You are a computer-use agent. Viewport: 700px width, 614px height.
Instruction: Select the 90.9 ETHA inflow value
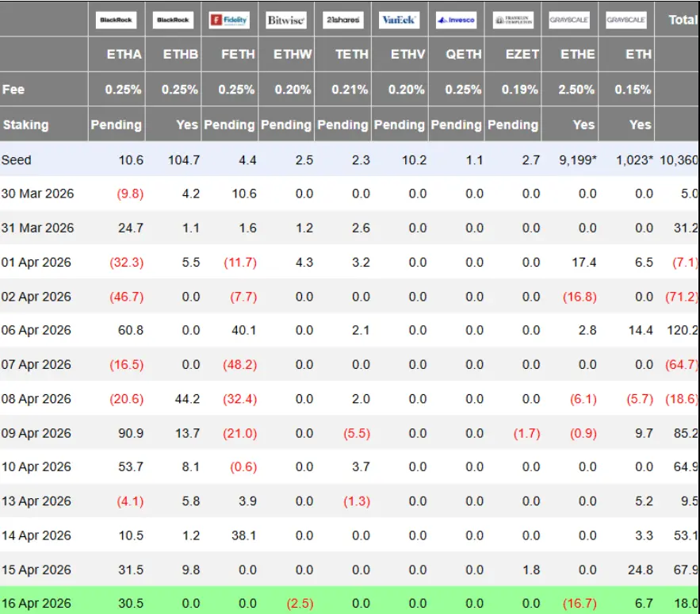131,433
